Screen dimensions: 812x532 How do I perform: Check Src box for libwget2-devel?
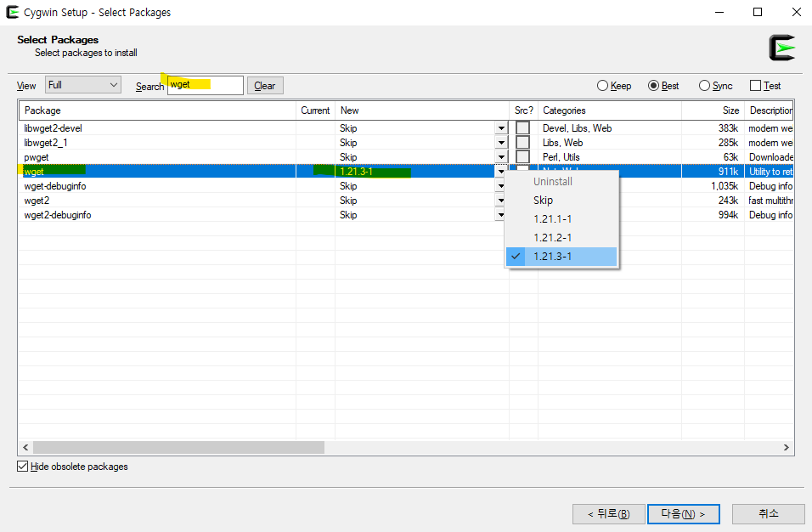(522, 128)
